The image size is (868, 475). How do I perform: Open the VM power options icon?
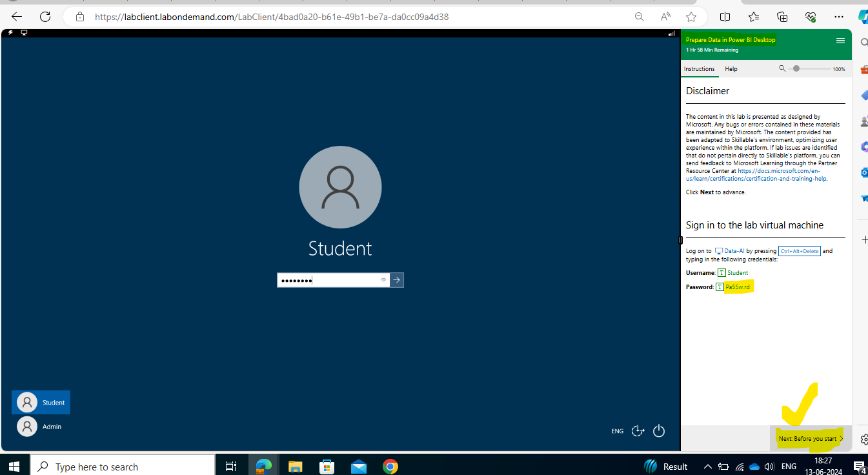point(659,430)
